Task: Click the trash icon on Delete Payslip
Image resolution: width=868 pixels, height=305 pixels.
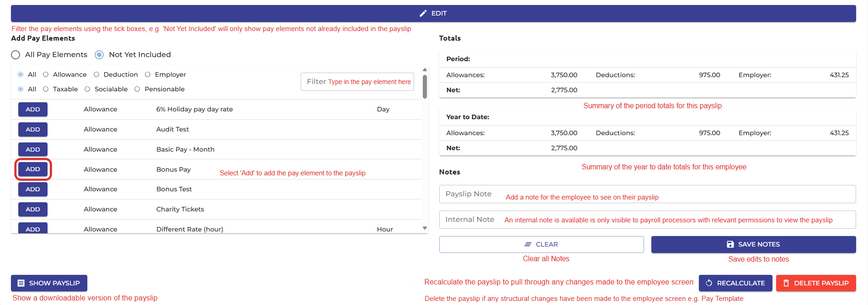Action: tap(786, 283)
